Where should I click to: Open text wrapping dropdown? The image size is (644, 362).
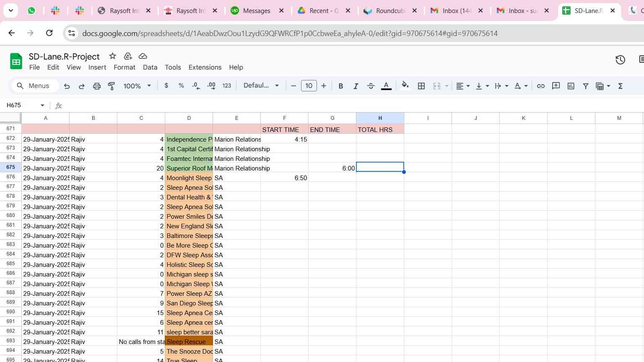click(501, 86)
